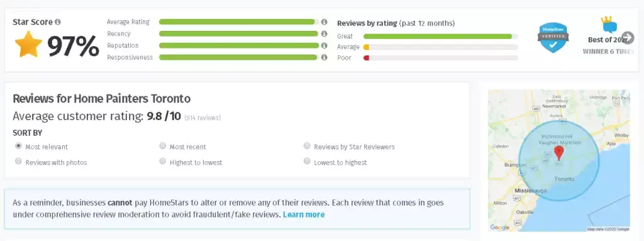The height and width of the screenshot is (241, 644).
Task: Open the Reputation info icon
Action: coord(324,46)
